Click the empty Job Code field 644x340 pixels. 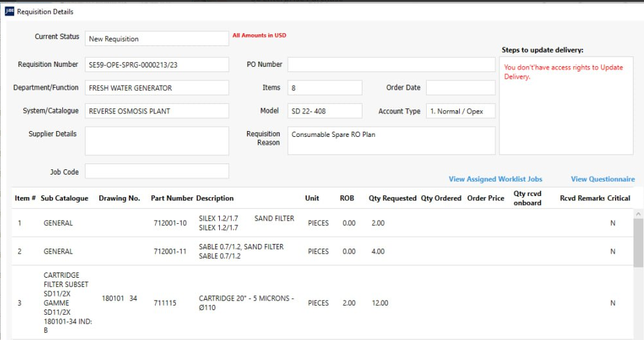(x=156, y=171)
